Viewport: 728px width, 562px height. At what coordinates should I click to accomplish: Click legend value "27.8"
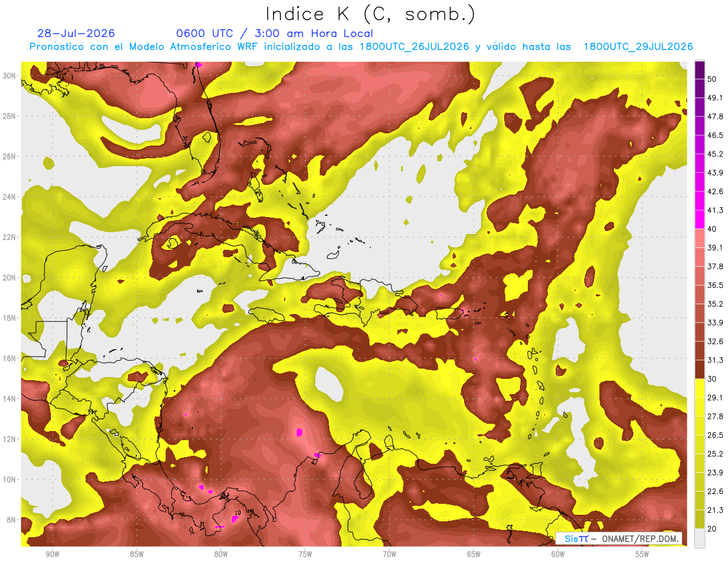tap(715, 416)
